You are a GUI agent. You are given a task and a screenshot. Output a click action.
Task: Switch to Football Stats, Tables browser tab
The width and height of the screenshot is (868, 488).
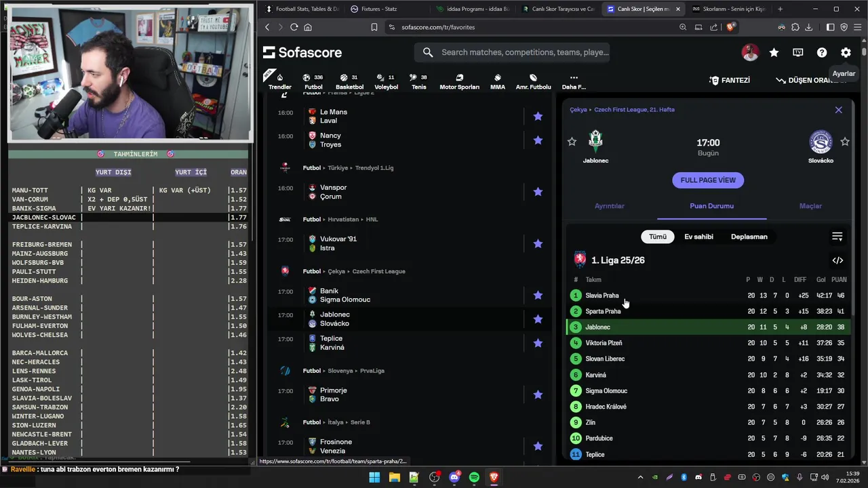[x=300, y=9]
